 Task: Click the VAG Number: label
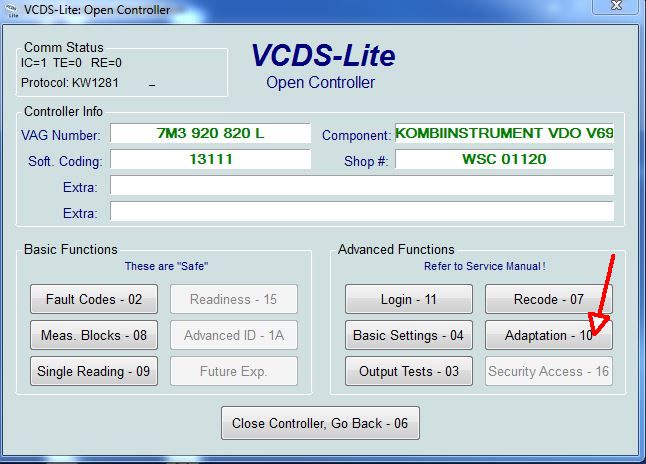click(61, 135)
